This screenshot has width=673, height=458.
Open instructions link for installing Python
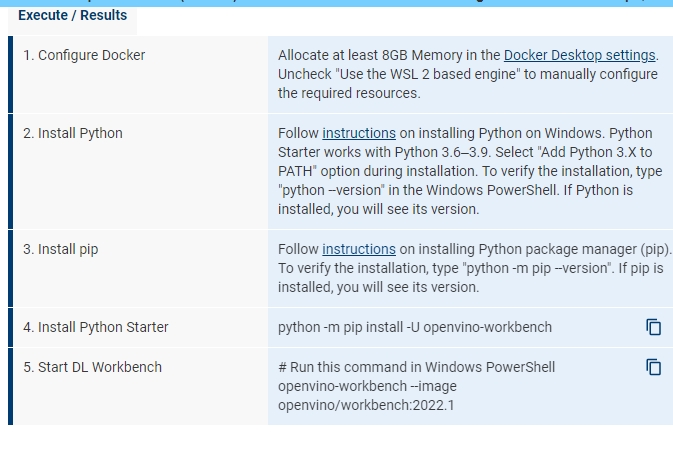point(359,133)
